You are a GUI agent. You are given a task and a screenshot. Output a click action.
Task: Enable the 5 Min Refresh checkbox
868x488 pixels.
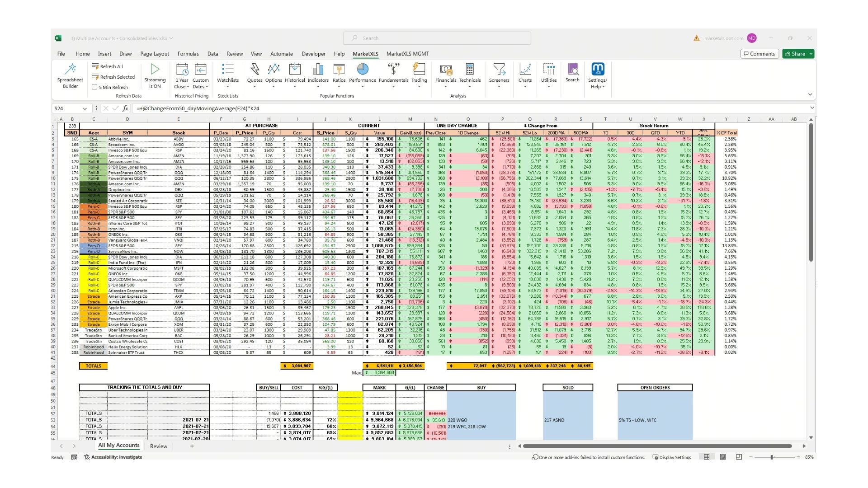[94, 87]
